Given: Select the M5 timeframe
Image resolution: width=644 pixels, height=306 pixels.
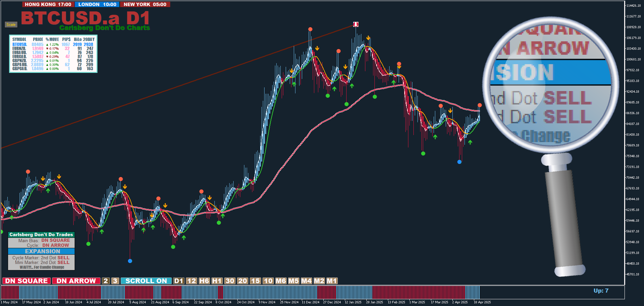Looking at the screenshot, I should [294, 281].
